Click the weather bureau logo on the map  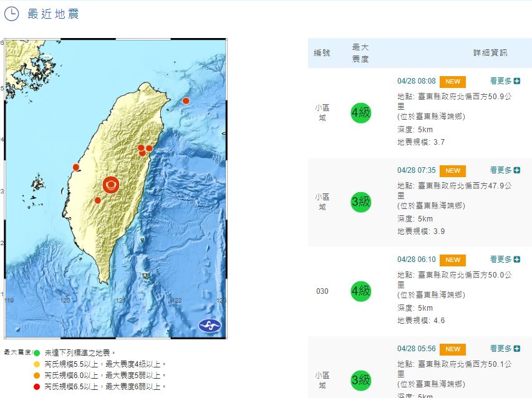(x=210, y=325)
